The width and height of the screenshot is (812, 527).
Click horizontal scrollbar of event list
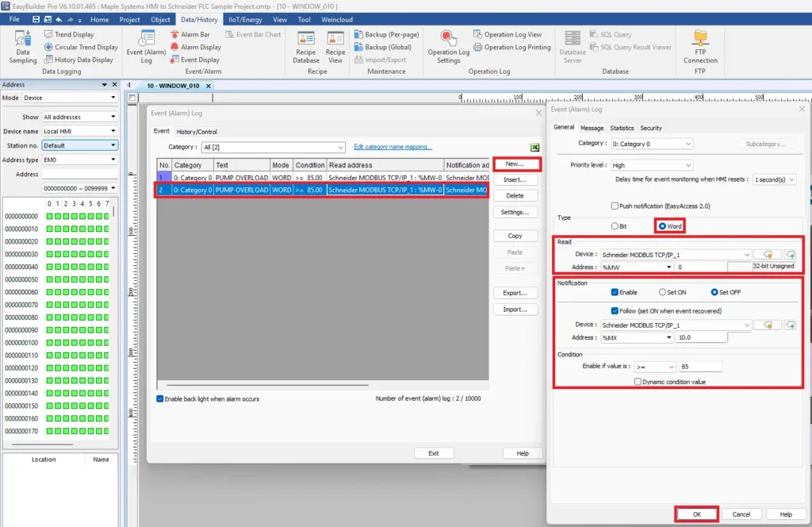(x=267, y=386)
